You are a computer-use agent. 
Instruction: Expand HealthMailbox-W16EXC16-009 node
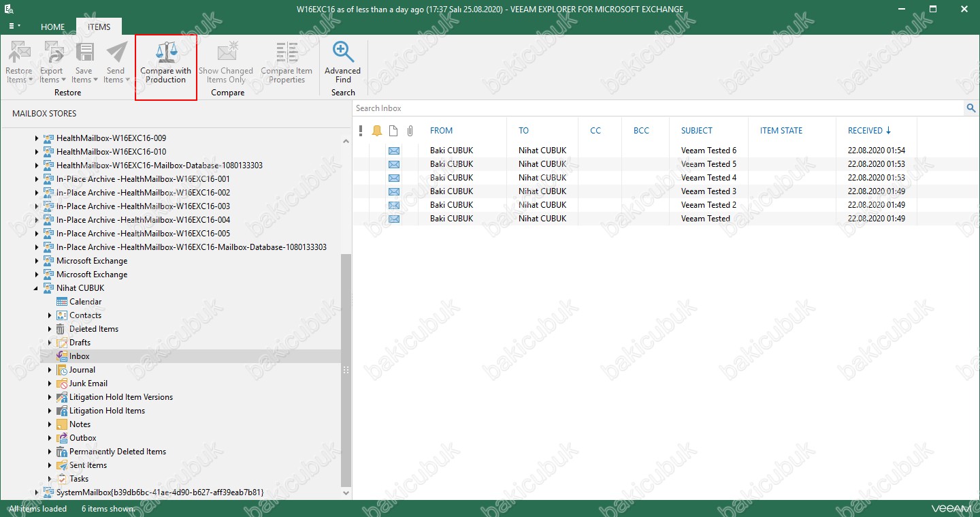(x=37, y=138)
